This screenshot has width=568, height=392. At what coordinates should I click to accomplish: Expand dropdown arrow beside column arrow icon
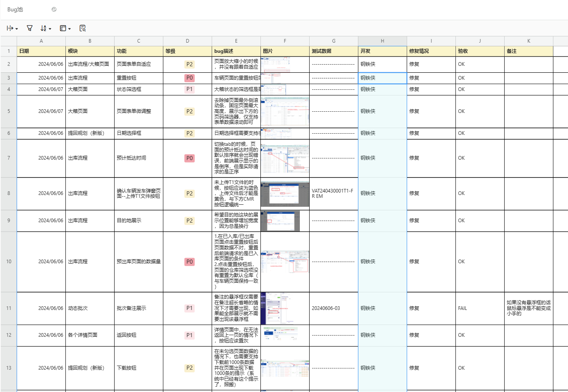tap(17, 29)
